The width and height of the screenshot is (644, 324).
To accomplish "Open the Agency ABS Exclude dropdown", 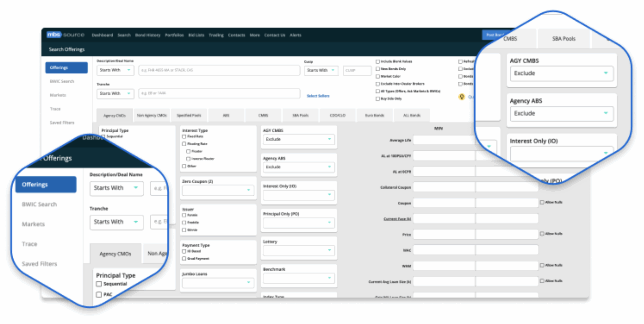I will (299, 167).
